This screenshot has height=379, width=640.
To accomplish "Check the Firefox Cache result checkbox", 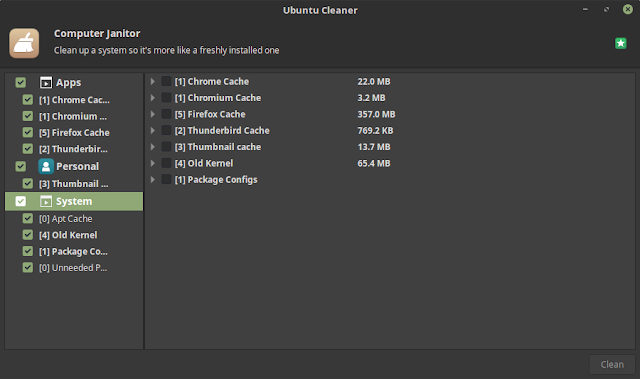I will point(166,114).
